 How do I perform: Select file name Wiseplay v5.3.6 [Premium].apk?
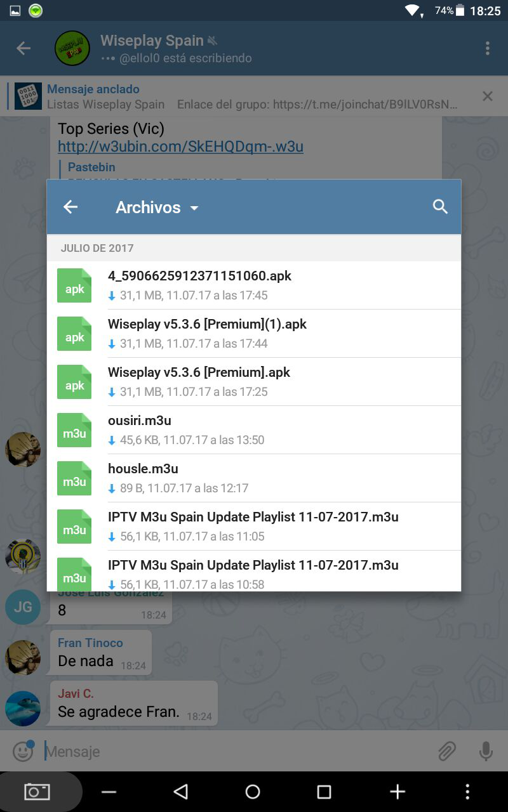199,372
